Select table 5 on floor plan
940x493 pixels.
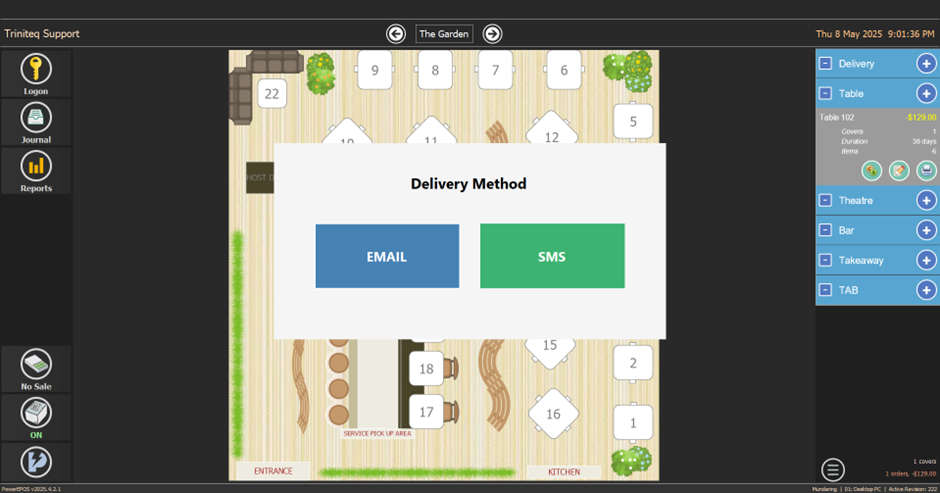[x=633, y=122]
